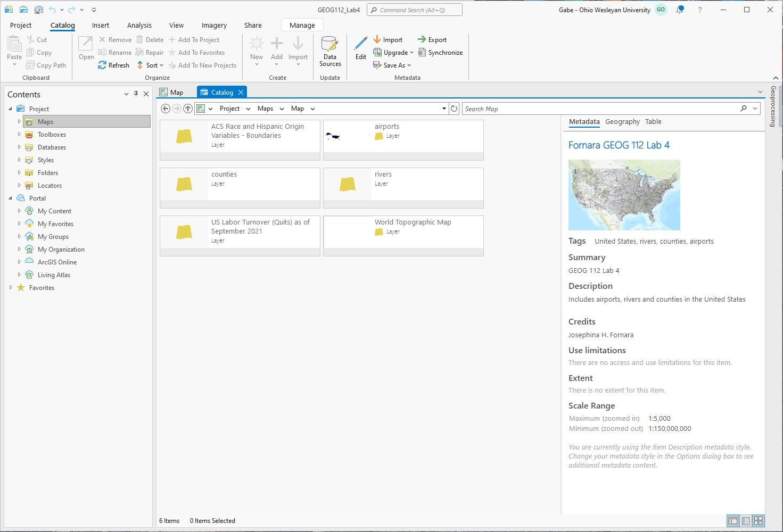The width and height of the screenshot is (783, 532).
Task: Click the Import metadata icon
Action: coord(378,39)
